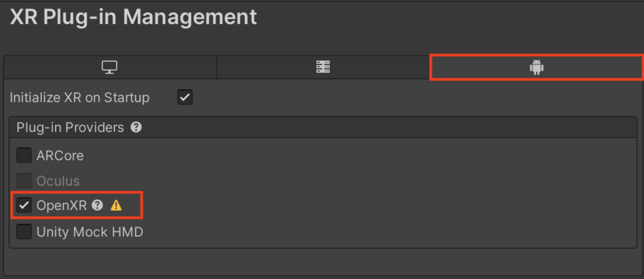Image resolution: width=644 pixels, height=279 pixels.
Task: Click the greyed-out Oculus checkbox
Action: [x=24, y=181]
